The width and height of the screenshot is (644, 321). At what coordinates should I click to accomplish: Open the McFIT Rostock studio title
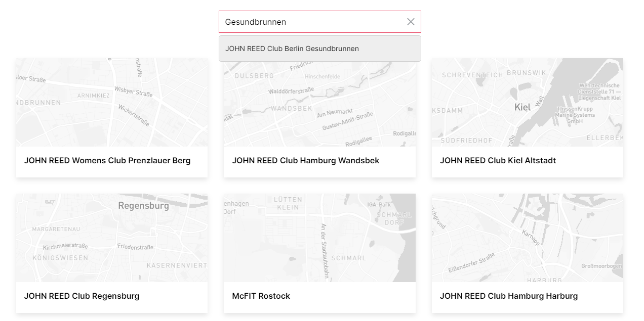[x=261, y=296]
